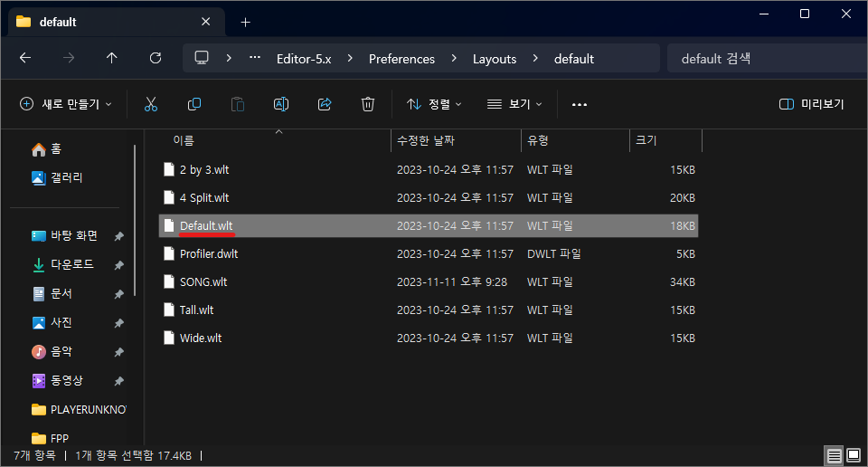
Task: Show hidden path via breadcrumb ellipsis
Action: tap(255, 58)
